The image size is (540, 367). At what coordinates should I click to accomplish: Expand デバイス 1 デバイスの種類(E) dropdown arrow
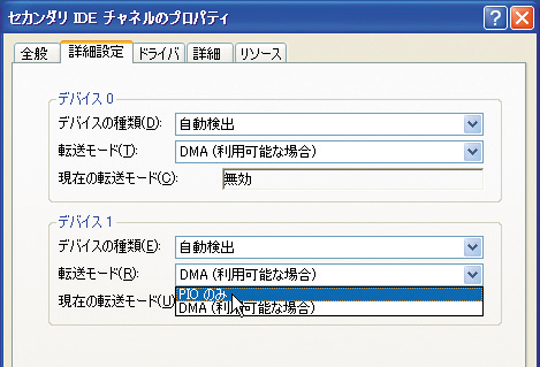(x=472, y=248)
